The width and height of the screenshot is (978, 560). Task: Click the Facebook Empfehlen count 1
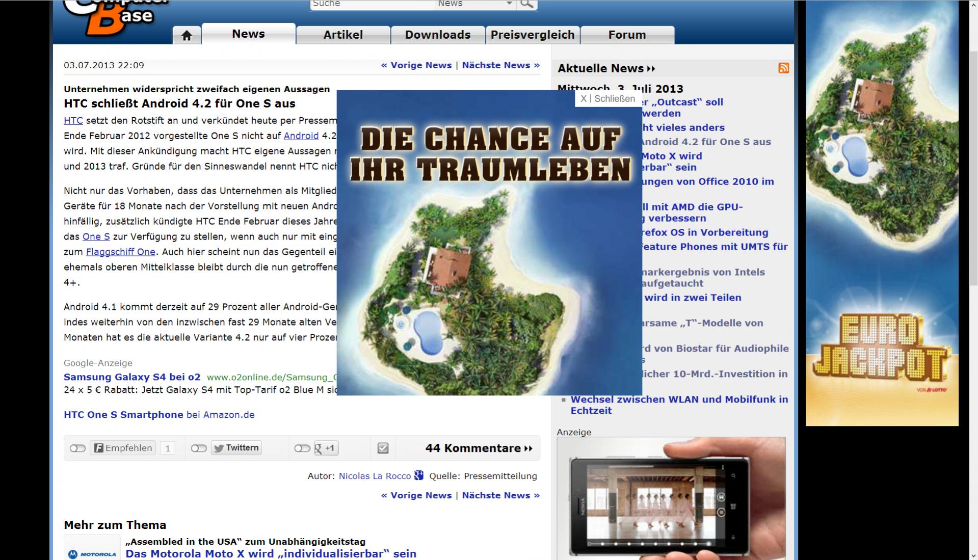tap(167, 448)
